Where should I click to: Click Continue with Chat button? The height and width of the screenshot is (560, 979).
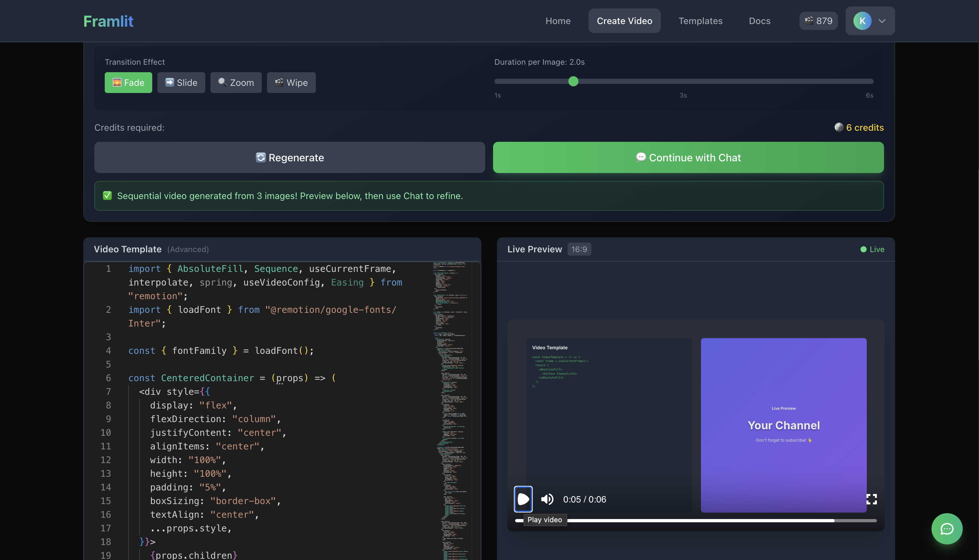tap(688, 157)
